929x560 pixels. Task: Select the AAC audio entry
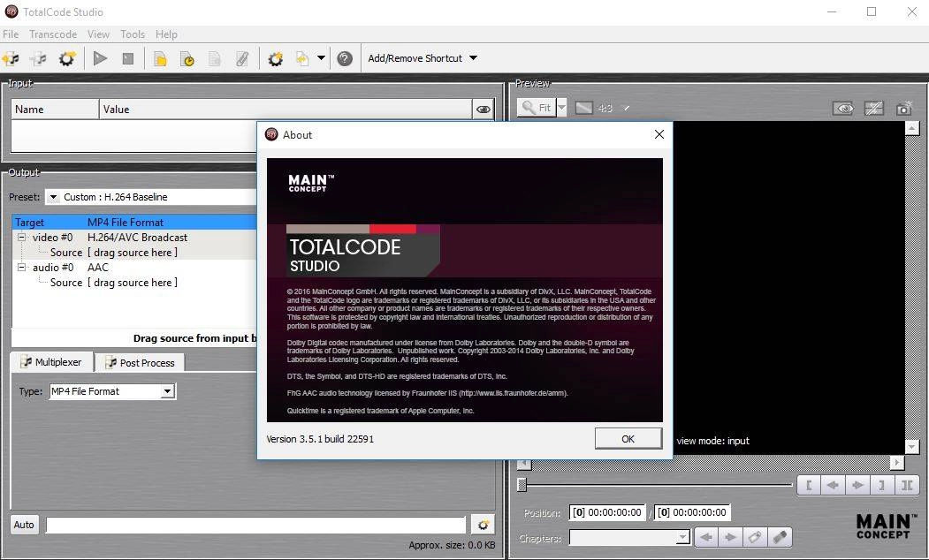tap(98, 268)
